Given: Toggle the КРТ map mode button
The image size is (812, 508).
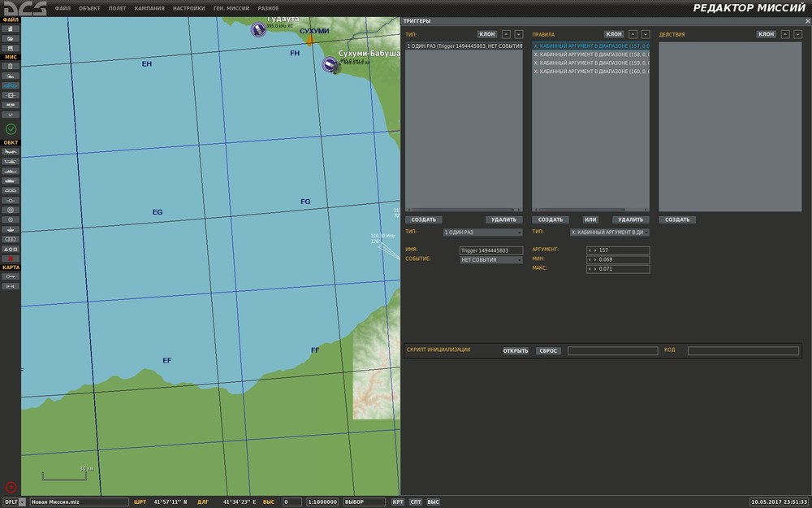Looking at the screenshot, I should pyautogui.click(x=398, y=502).
